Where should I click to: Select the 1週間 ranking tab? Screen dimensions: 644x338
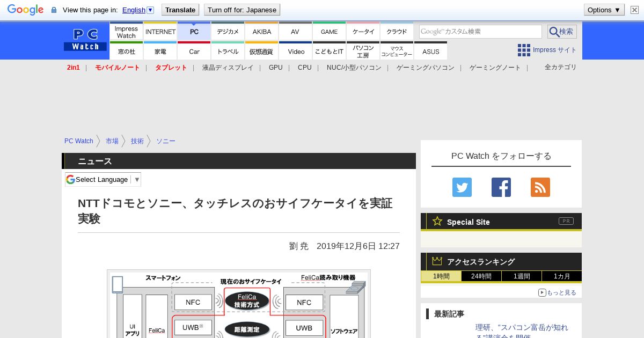[x=522, y=276]
